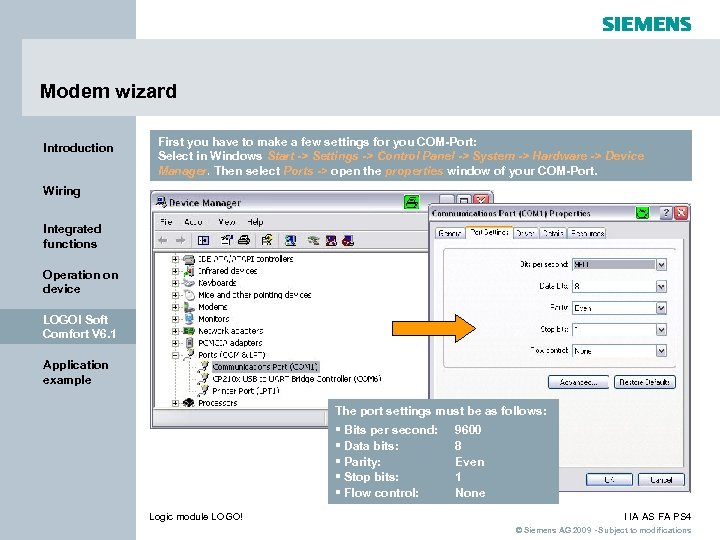Click the Forward arrow in Device Manager toolbar
Viewport: 720px width, 540px height.
[x=180, y=240]
